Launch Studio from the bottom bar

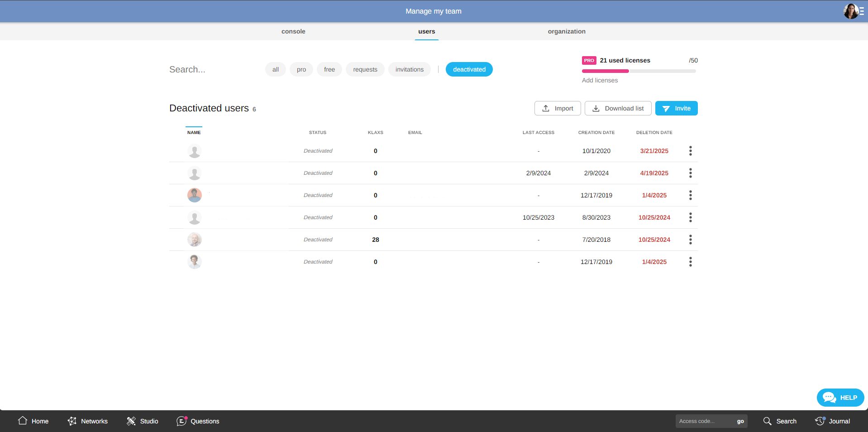[131, 421]
